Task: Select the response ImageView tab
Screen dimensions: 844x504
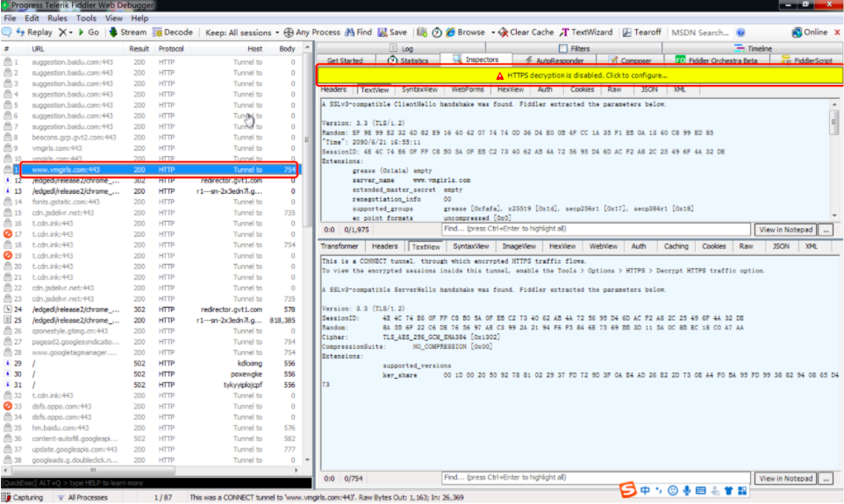Action: [519, 246]
